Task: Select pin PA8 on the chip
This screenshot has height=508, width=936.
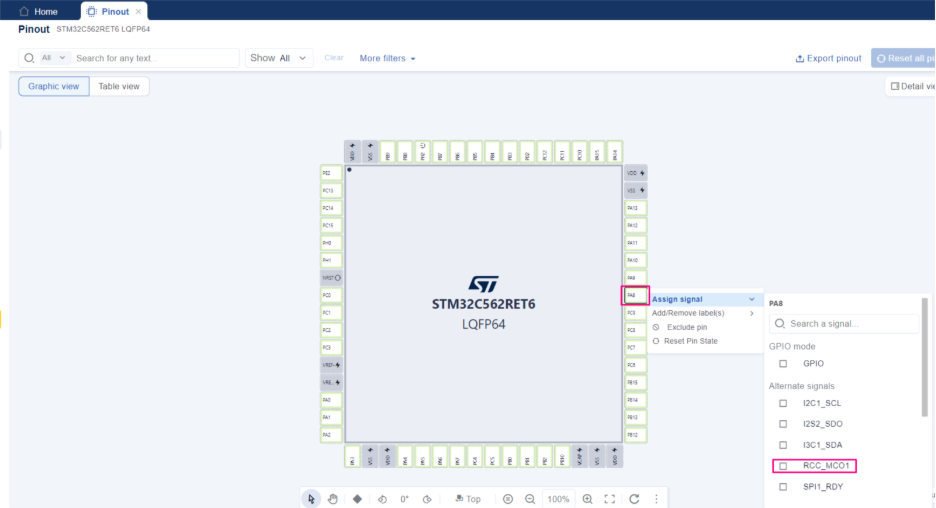Action: click(635, 295)
